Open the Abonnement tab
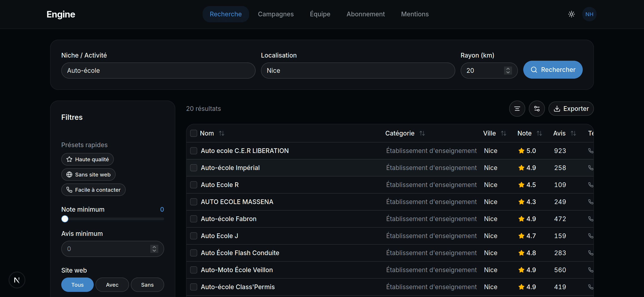The height and width of the screenshot is (297, 644). [366, 14]
